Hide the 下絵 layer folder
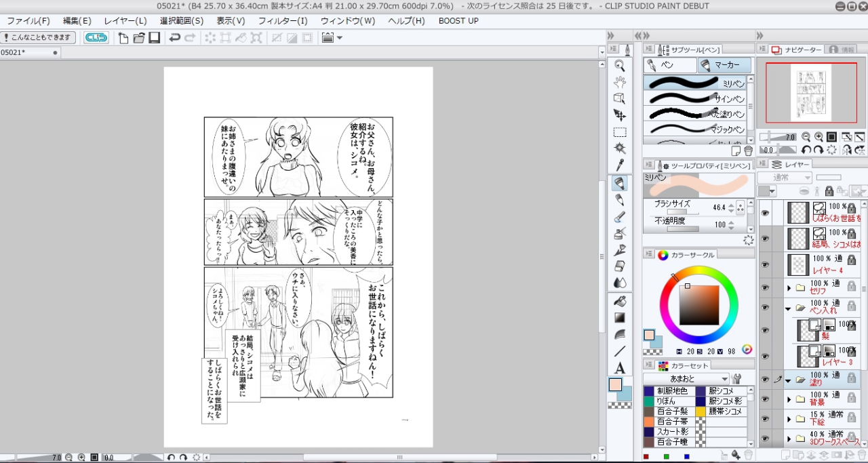This screenshot has width=868, height=463. click(765, 419)
